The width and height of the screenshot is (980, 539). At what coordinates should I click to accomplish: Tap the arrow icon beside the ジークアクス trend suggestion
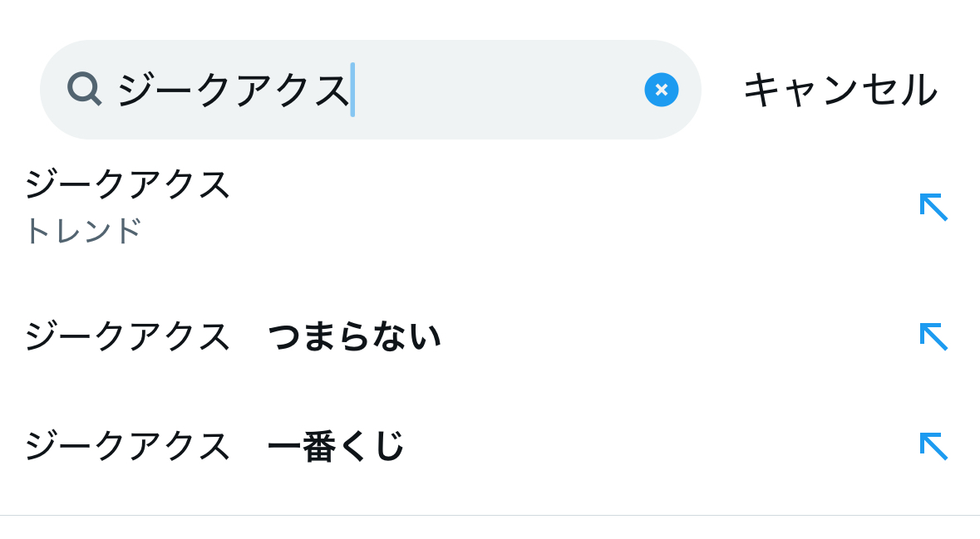pyautogui.click(x=933, y=207)
